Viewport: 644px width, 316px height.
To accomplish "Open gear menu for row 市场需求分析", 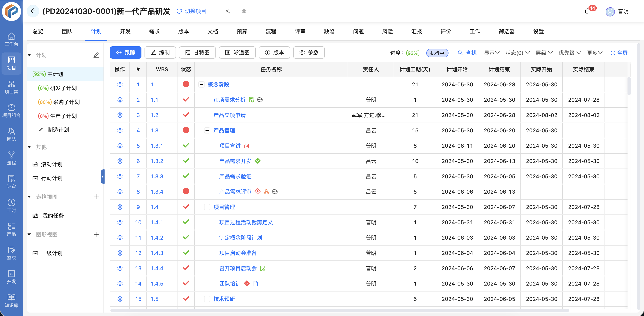I will pos(120,100).
